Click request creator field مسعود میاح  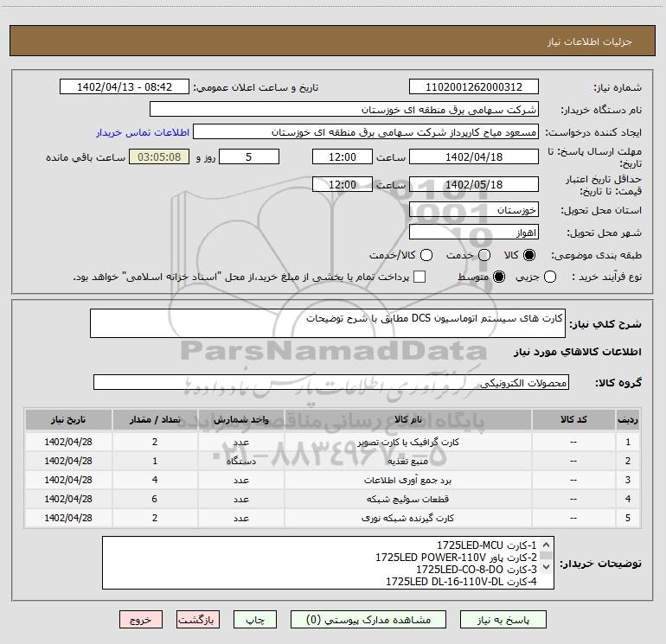pos(366,132)
